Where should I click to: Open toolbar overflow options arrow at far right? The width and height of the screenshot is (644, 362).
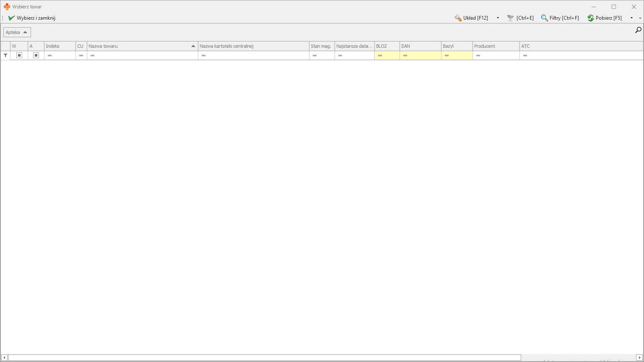click(x=640, y=18)
